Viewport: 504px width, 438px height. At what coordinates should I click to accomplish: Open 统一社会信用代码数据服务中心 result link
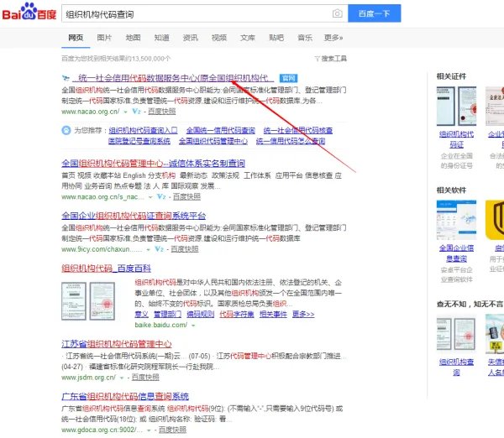pos(173,78)
